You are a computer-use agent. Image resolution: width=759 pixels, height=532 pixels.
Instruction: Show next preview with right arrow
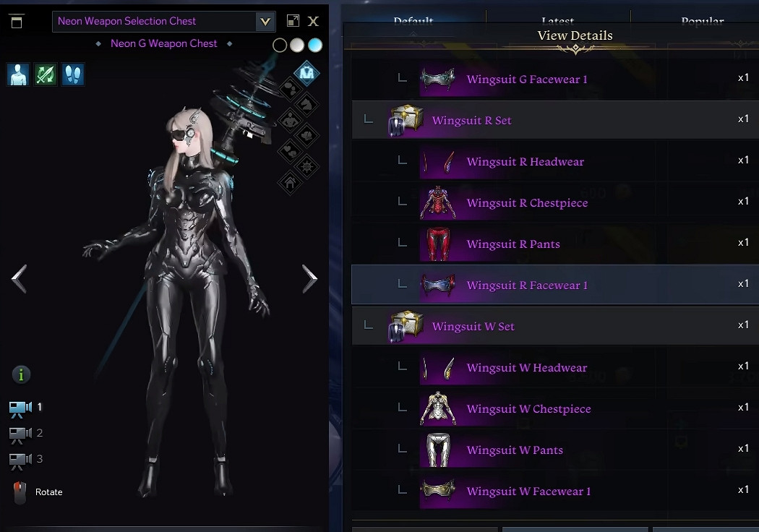[310, 279]
